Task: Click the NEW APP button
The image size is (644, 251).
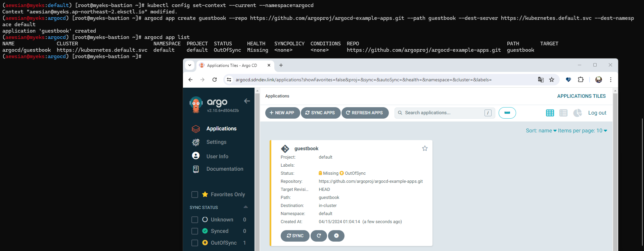Action: click(x=282, y=113)
